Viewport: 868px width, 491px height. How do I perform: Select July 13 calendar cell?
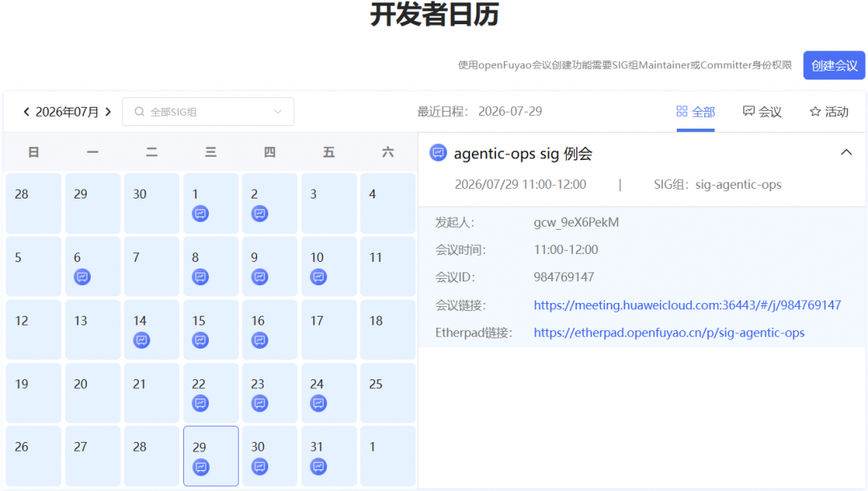[92, 330]
